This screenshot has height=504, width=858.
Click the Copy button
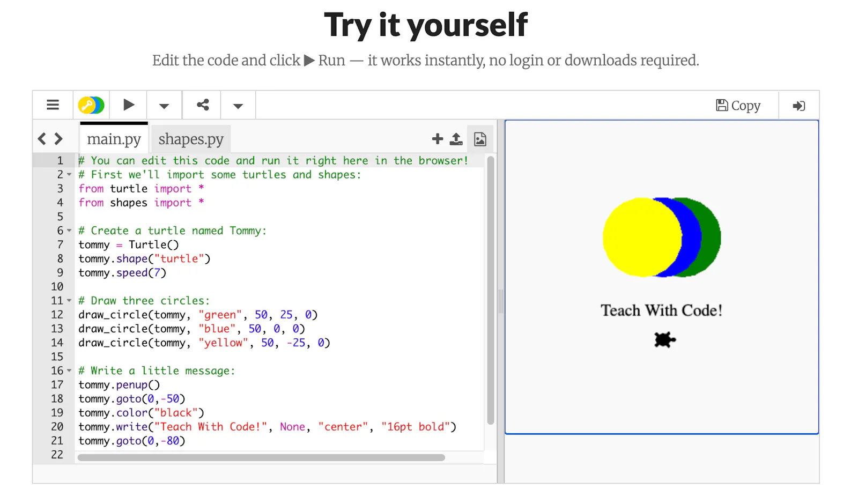[x=738, y=106]
